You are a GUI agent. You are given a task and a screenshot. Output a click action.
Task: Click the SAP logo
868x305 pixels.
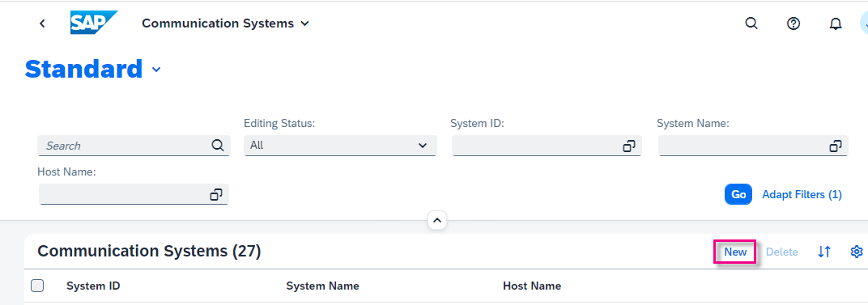[94, 23]
